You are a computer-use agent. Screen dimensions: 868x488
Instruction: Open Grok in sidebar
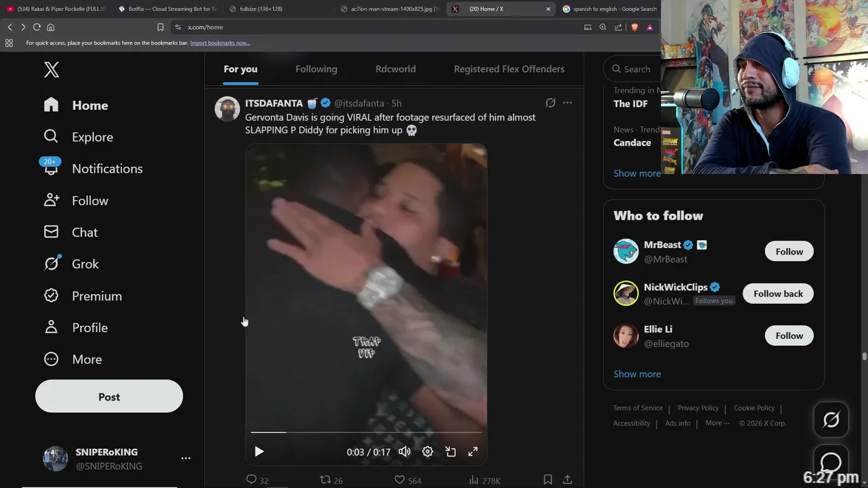point(71,264)
